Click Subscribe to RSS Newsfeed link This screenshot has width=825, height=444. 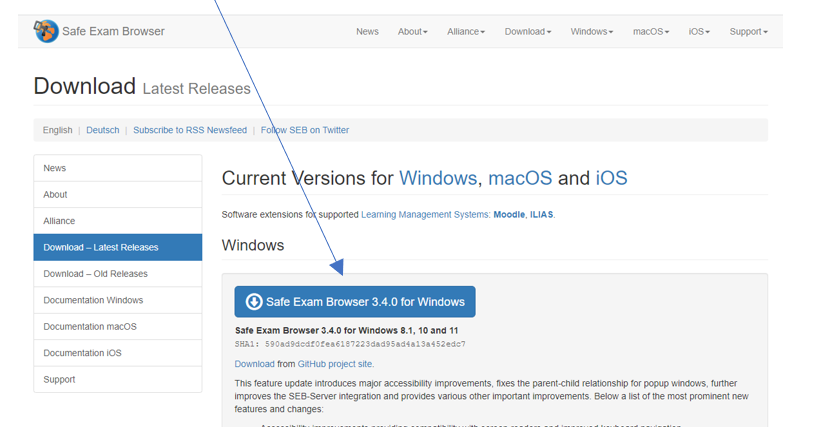[189, 130]
